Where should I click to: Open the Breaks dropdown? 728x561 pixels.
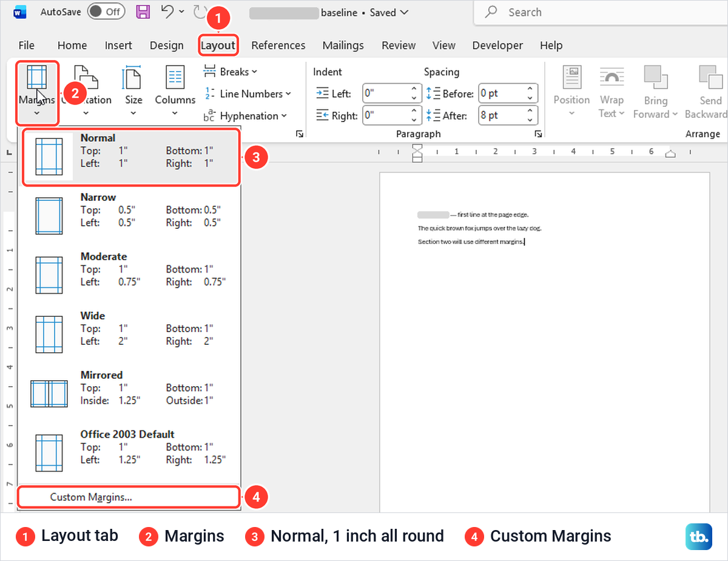231,72
